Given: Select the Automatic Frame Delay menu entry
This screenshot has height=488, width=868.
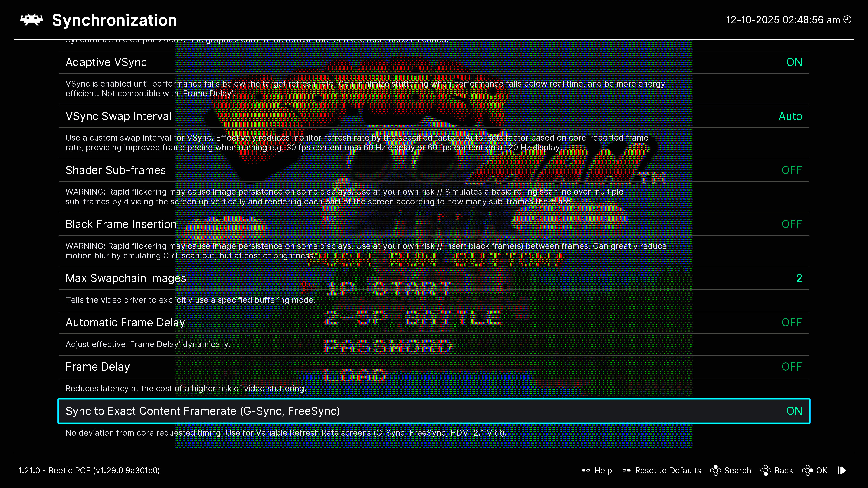Looking at the screenshot, I should (125, 323).
